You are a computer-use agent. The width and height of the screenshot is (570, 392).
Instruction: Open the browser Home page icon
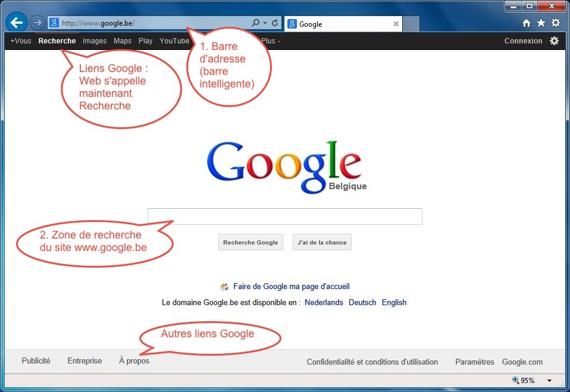tap(527, 23)
